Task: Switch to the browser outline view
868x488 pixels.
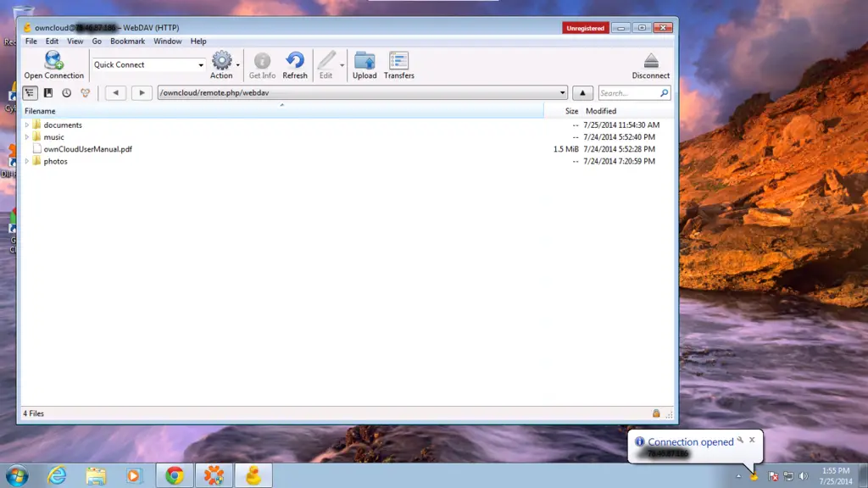Action: tap(30, 93)
